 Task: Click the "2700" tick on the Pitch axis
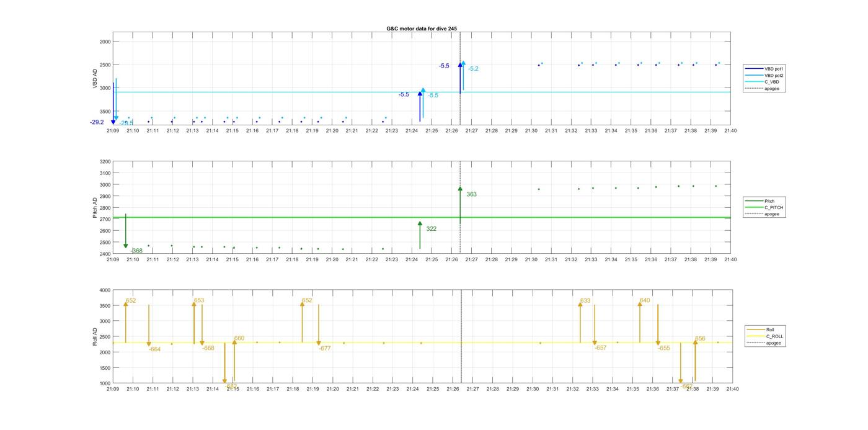click(105, 219)
